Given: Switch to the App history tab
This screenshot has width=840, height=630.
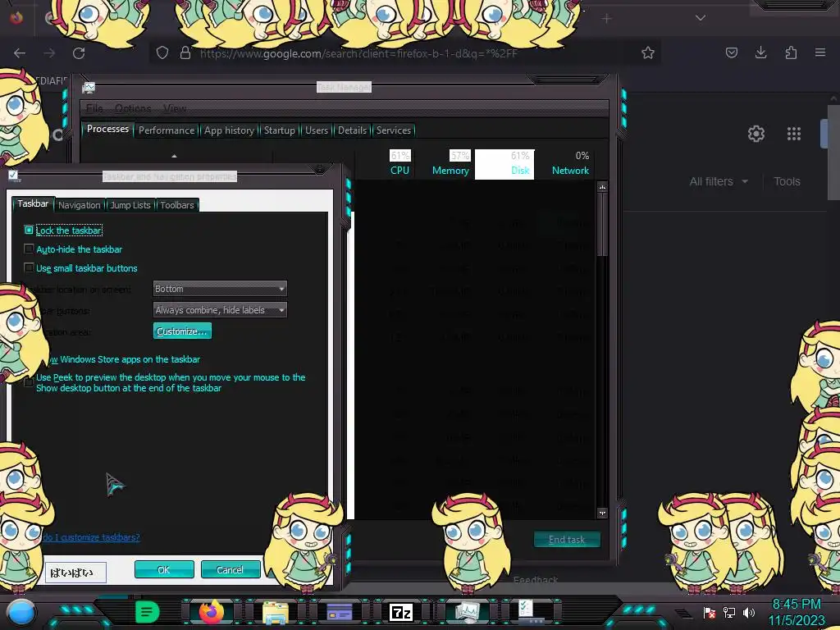Looking at the screenshot, I should click(229, 130).
